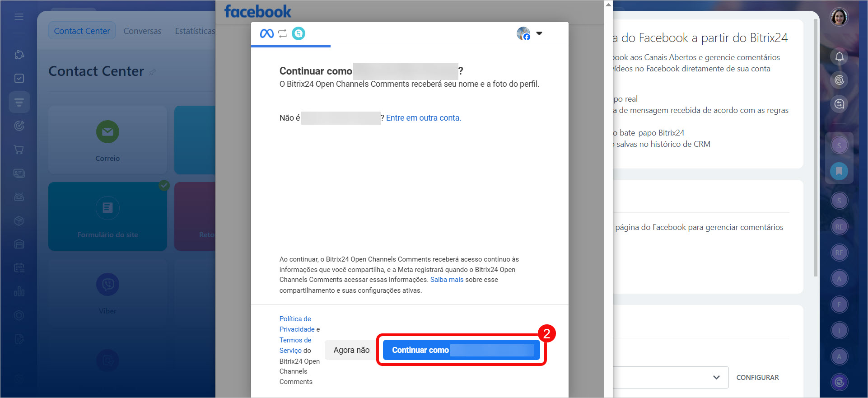Click the blue Continuar como button

coord(462,350)
